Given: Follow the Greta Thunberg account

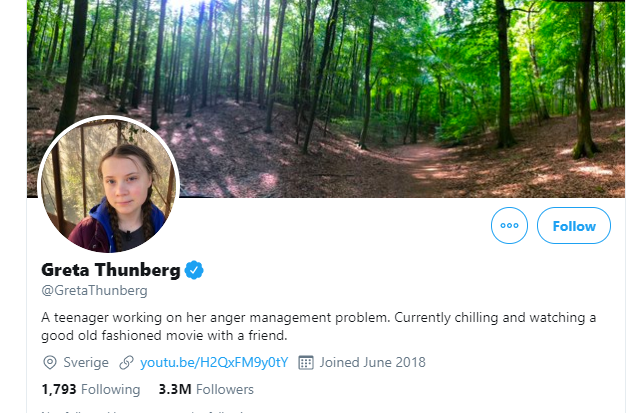Looking at the screenshot, I should coord(574,225).
